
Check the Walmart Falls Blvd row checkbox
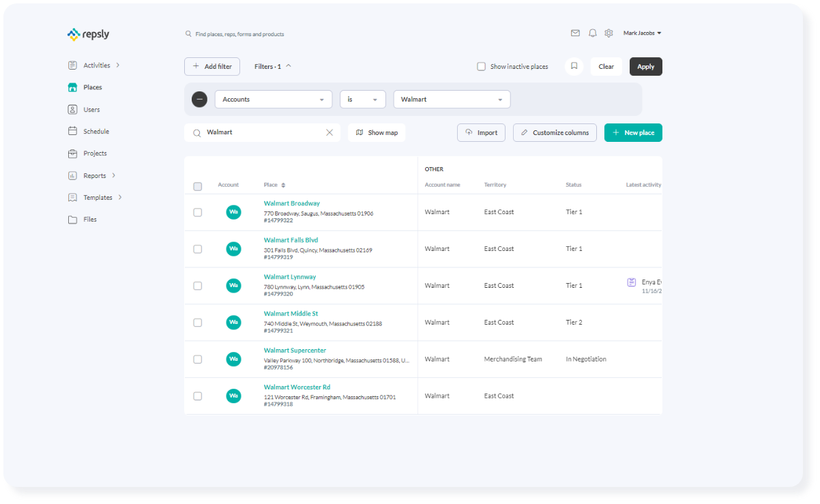tap(198, 249)
